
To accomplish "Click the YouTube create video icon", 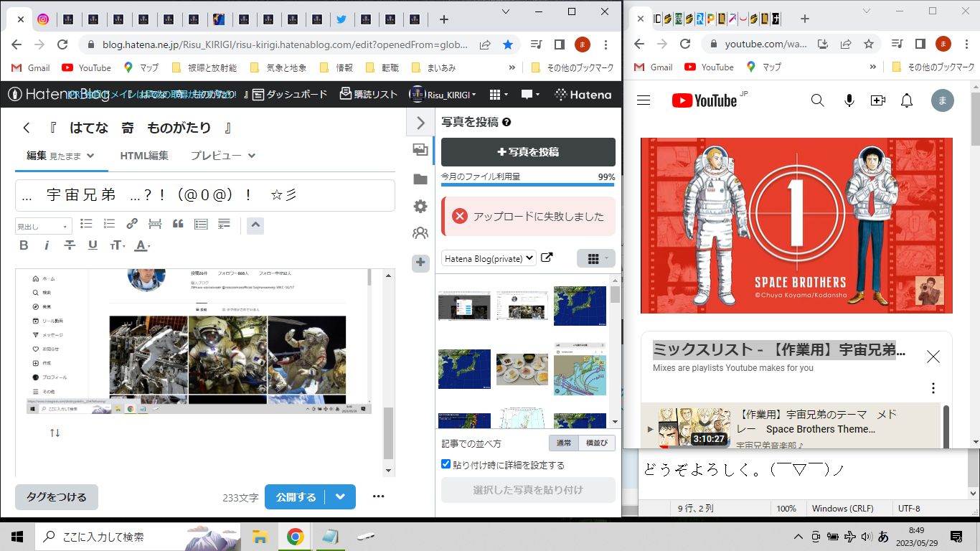I will tap(878, 100).
